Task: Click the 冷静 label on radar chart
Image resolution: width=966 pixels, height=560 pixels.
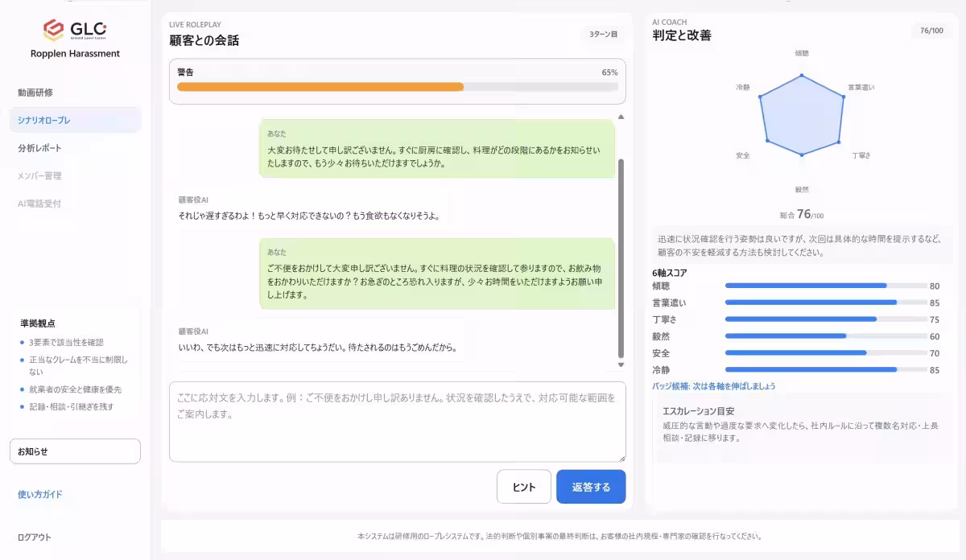Action: pyautogui.click(x=743, y=87)
